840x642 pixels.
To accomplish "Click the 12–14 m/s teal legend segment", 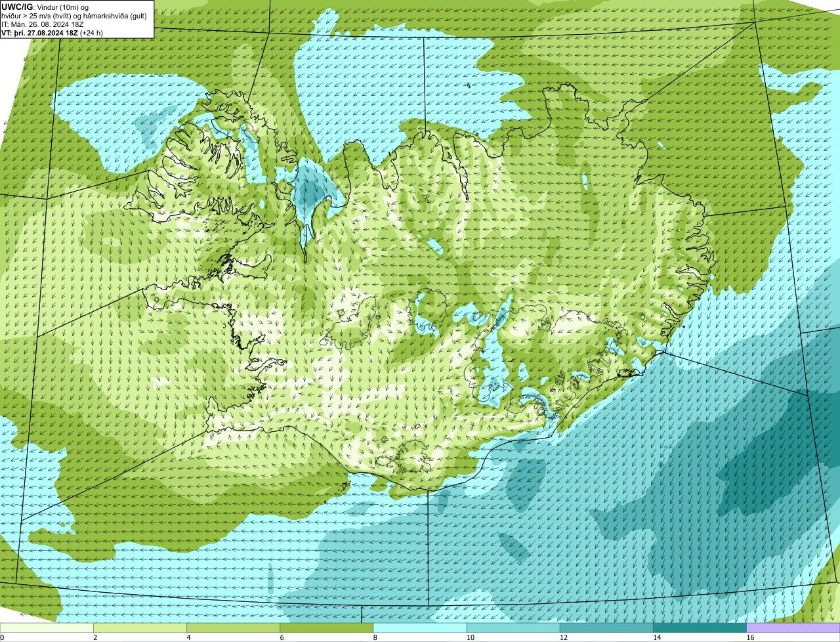I will coord(606,628).
